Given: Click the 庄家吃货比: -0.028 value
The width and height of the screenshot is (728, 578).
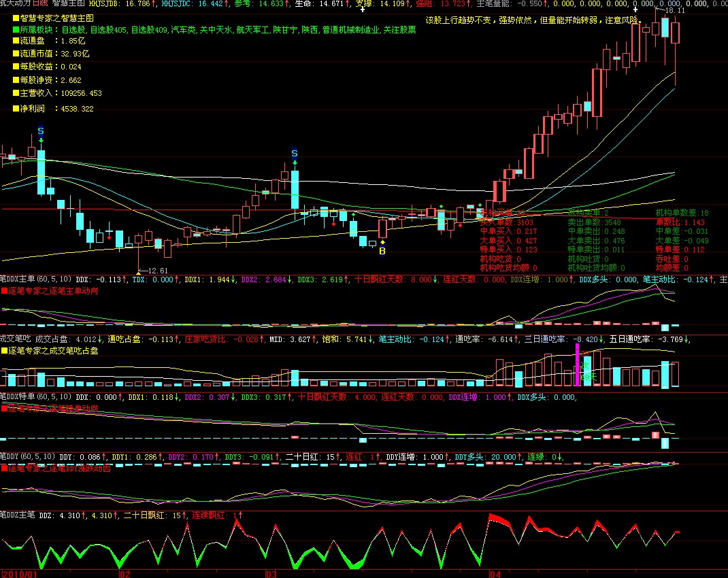Looking at the screenshot, I should click(225, 339).
